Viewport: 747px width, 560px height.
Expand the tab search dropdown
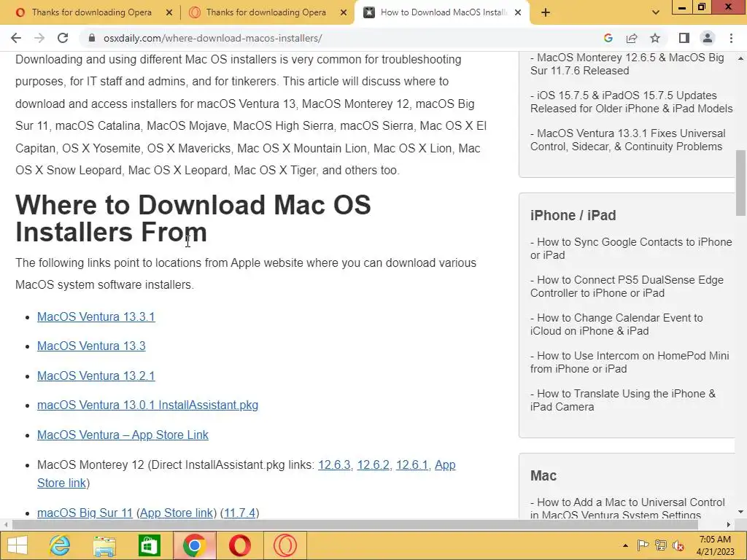[656, 13]
